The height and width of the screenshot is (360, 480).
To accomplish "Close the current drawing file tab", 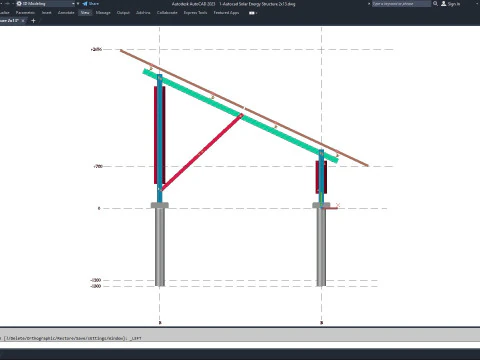I will 23,21.
